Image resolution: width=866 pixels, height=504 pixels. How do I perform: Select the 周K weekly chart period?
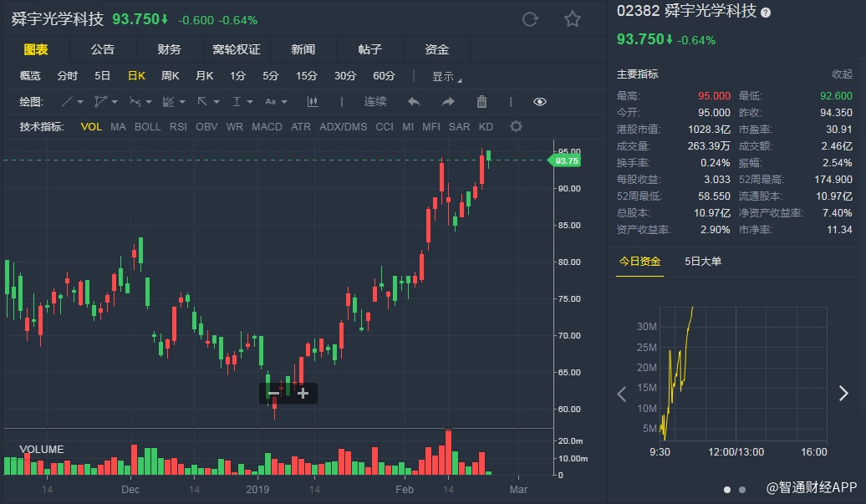[170, 76]
